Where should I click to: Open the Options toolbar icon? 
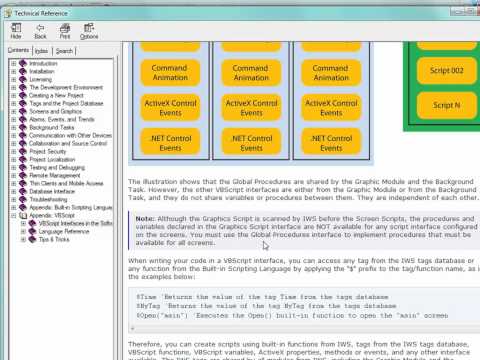coord(89,31)
